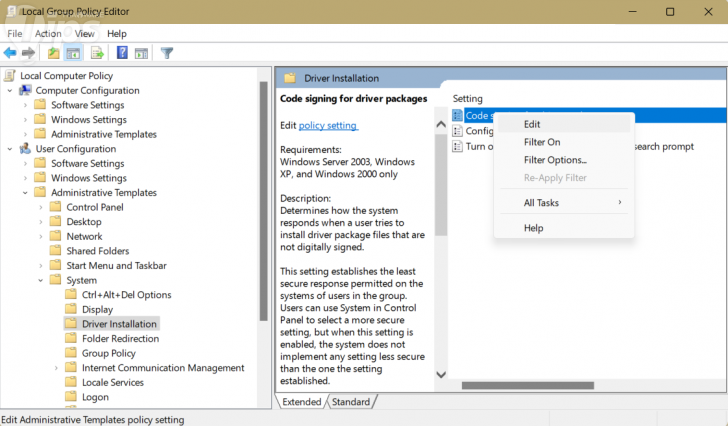Image resolution: width=728 pixels, height=426 pixels.
Task: Open All Tasks submenu in context menu
Action: [564, 203]
